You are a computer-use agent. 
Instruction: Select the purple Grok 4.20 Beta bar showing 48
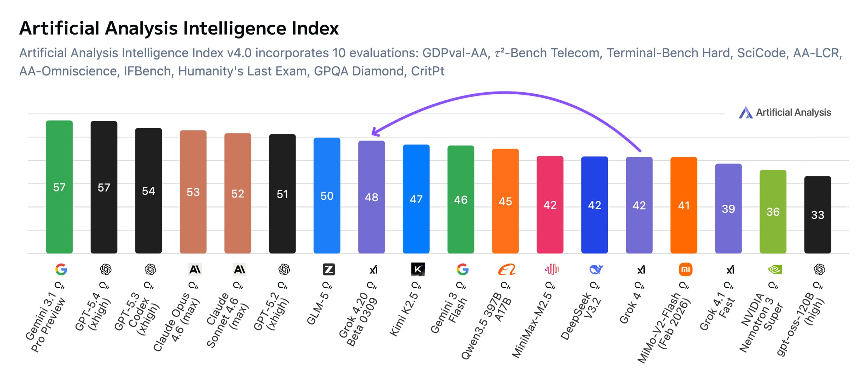pyautogui.click(x=371, y=197)
